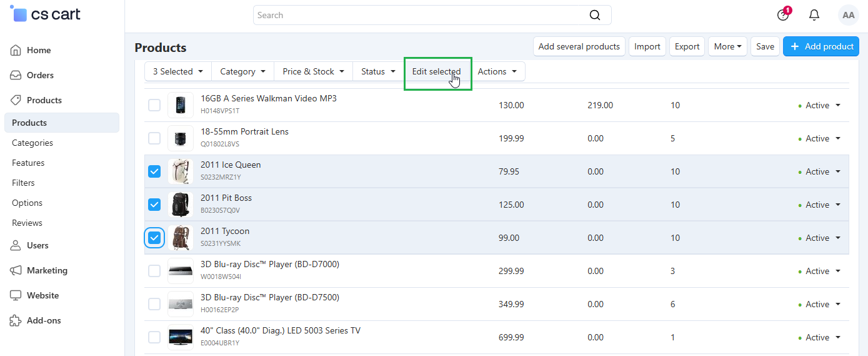Check the Blu-ray Player BD-D7000 checkbox

[x=154, y=271]
